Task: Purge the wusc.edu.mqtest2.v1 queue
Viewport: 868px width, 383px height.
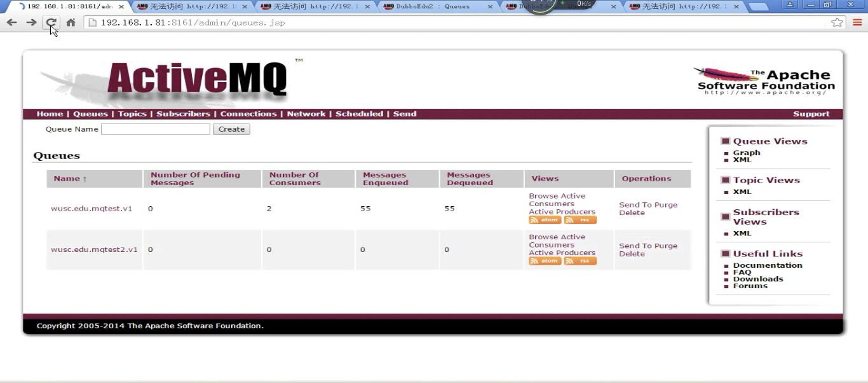Action: point(666,246)
